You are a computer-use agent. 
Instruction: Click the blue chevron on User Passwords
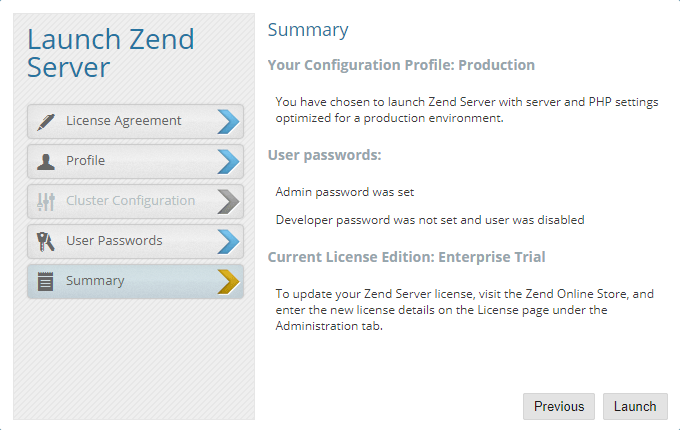(x=229, y=241)
